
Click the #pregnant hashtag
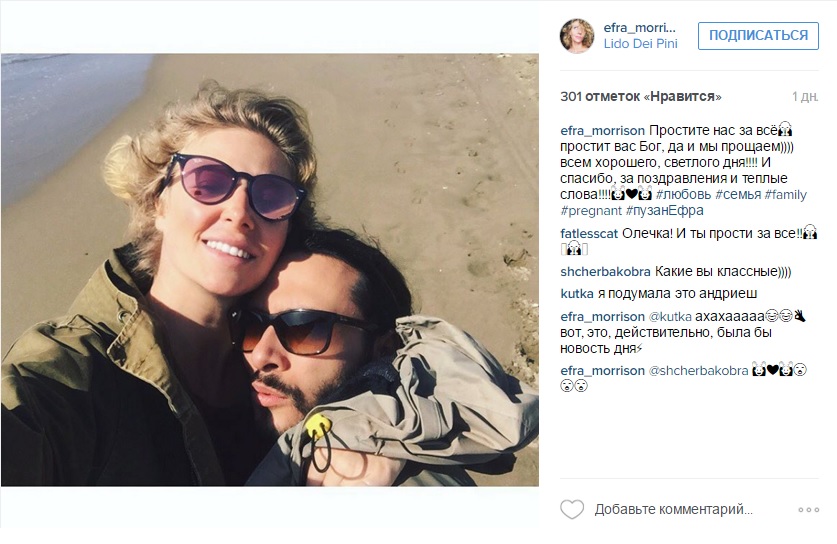pyautogui.click(x=591, y=211)
